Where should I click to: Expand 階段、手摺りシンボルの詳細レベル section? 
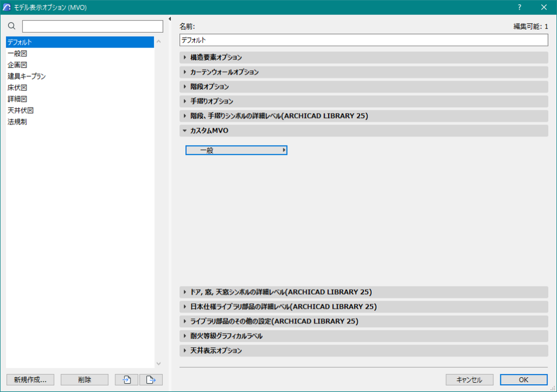(x=364, y=116)
